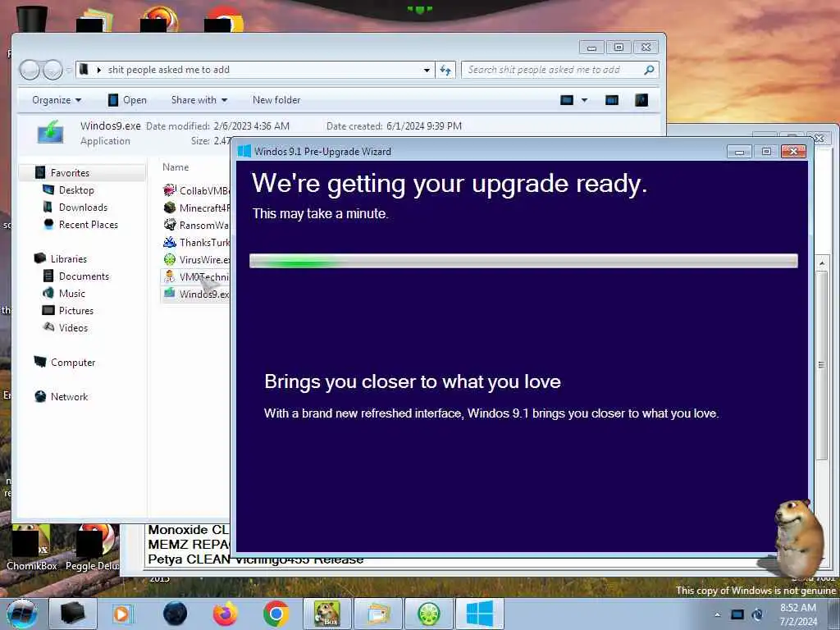Open the Peggle Deluxe desktop shortcut
This screenshot has height=630, width=840.
pyautogui.click(x=92, y=546)
